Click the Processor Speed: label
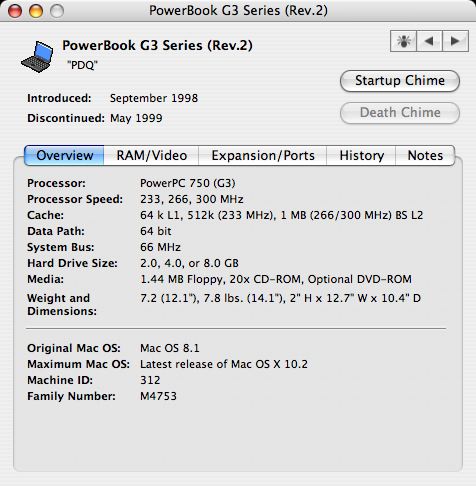Screen dimensions: 476x486 (75, 199)
